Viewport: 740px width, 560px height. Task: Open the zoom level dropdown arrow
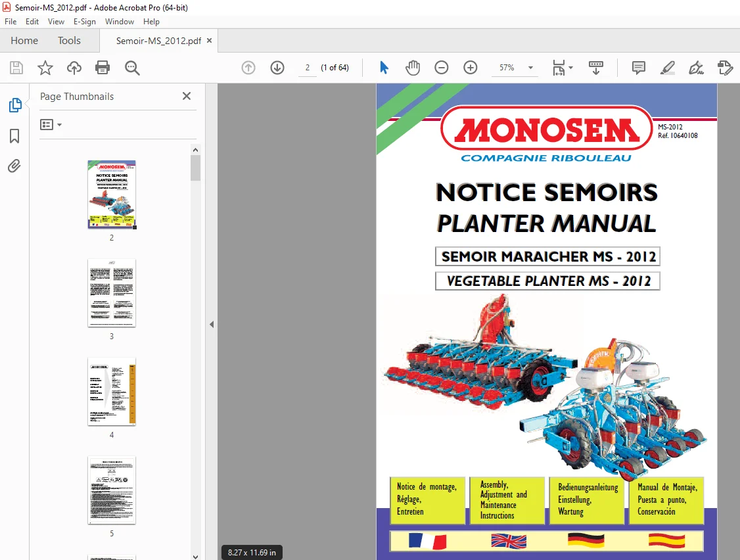pos(530,68)
